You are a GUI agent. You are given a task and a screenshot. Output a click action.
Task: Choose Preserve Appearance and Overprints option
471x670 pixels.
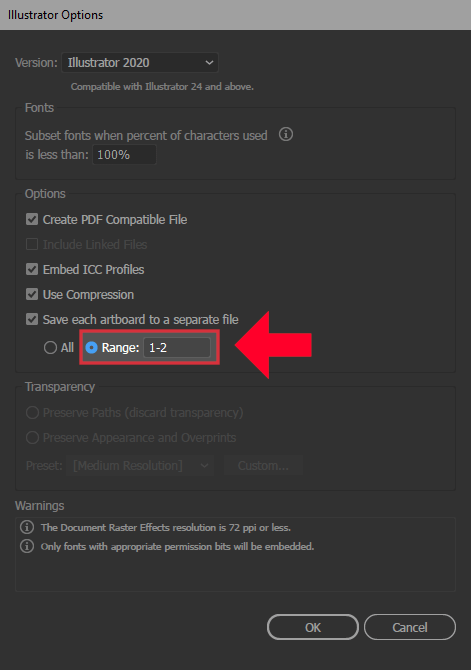click(32, 438)
